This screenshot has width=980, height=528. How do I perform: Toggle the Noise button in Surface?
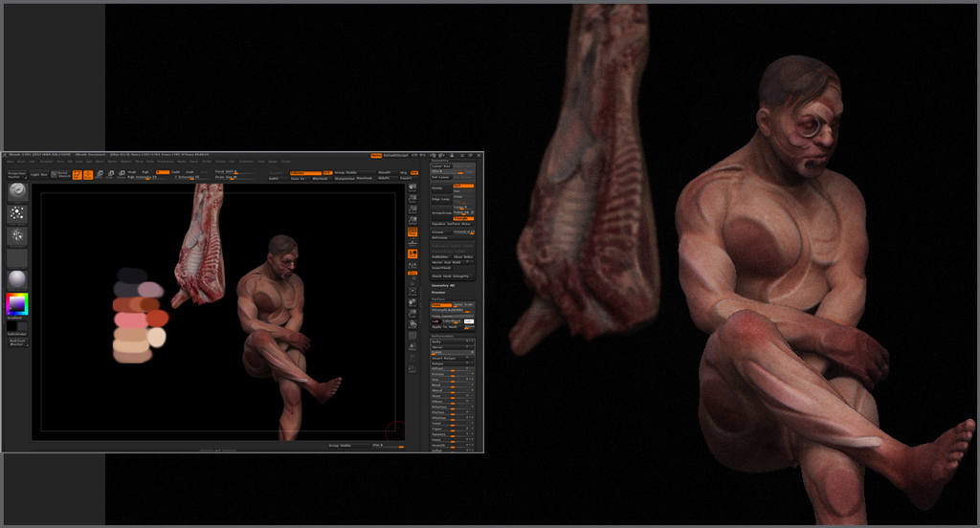[441, 305]
